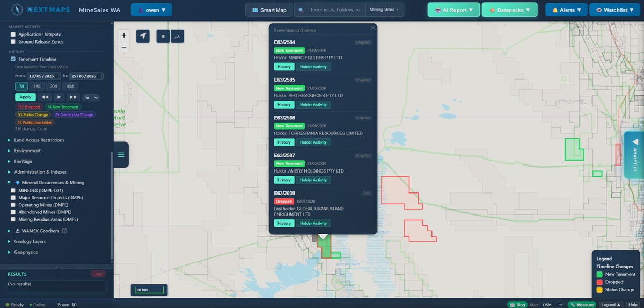Clear the results list
The width and height of the screenshot is (644, 308).
point(98,274)
